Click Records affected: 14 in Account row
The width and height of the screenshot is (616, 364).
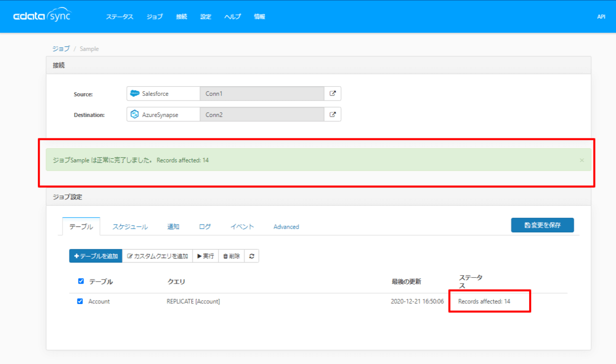[484, 301]
